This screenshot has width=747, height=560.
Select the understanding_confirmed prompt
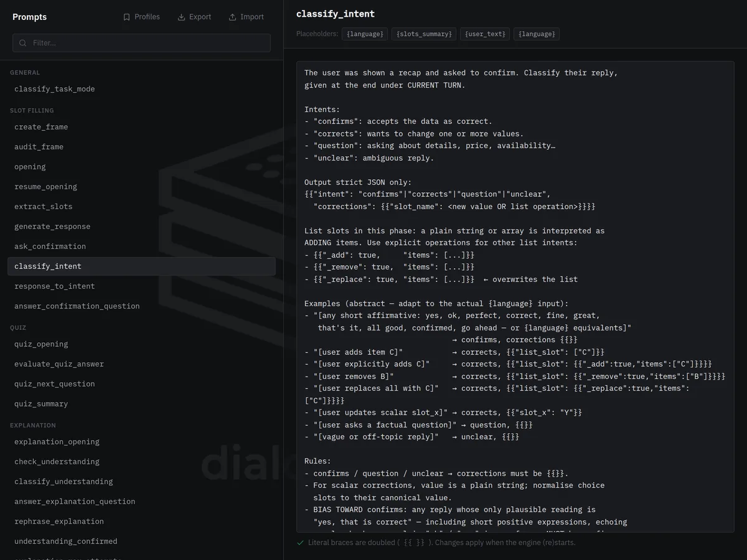coord(141,541)
